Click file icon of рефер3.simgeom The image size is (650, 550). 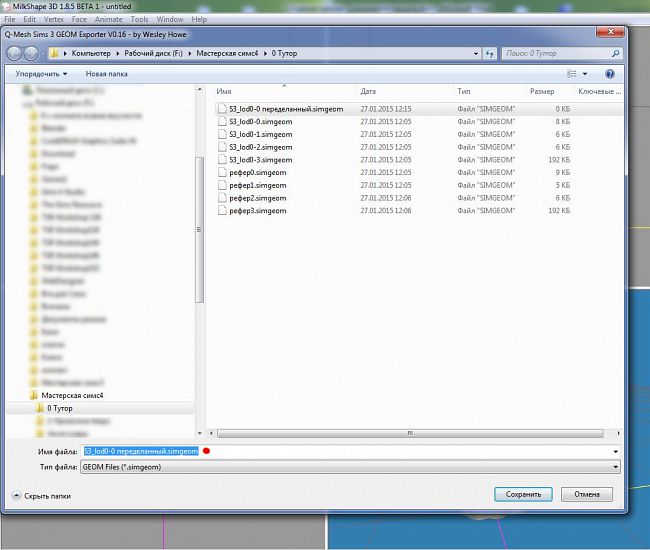click(222, 211)
